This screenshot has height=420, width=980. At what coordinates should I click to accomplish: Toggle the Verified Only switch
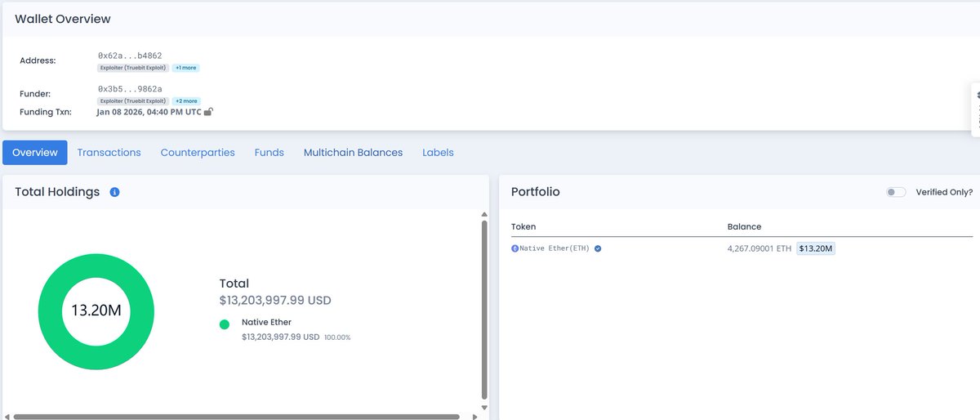coord(896,192)
